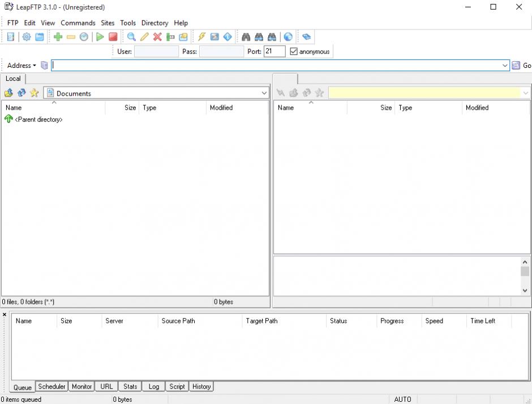Click the red X delete icon
The image size is (532, 404).
pyautogui.click(x=157, y=37)
